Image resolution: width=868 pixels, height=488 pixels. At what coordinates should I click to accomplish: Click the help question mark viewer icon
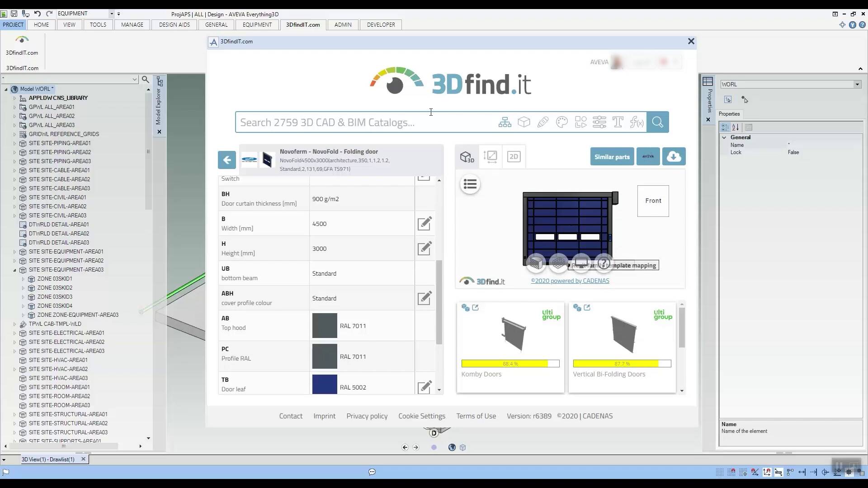(x=604, y=263)
